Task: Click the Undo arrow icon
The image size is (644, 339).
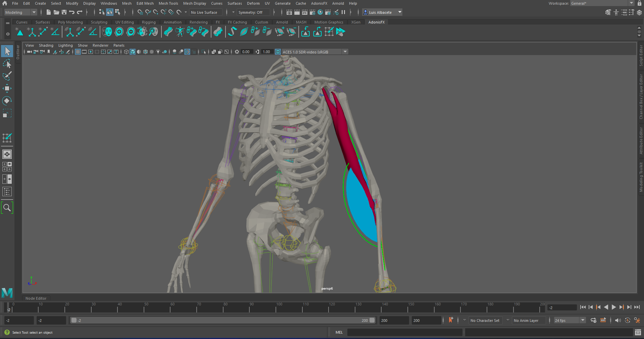Action: coord(72,12)
